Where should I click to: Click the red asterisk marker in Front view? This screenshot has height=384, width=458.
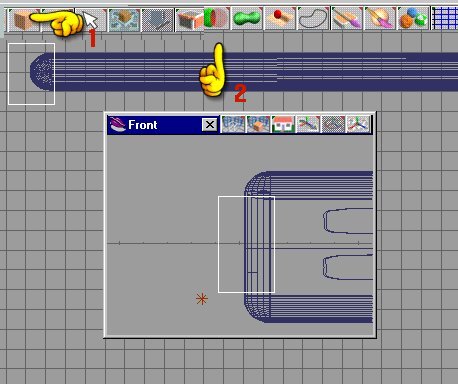202,299
